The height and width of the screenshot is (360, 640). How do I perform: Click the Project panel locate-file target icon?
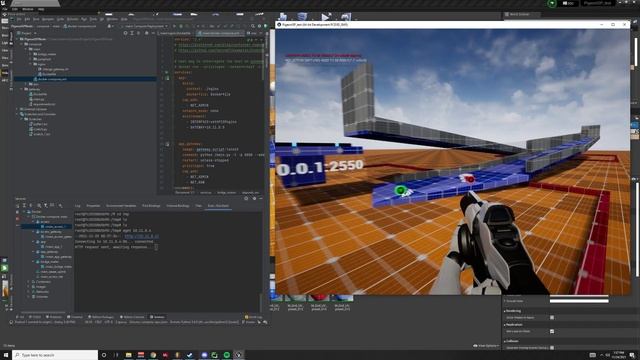click(125, 33)
